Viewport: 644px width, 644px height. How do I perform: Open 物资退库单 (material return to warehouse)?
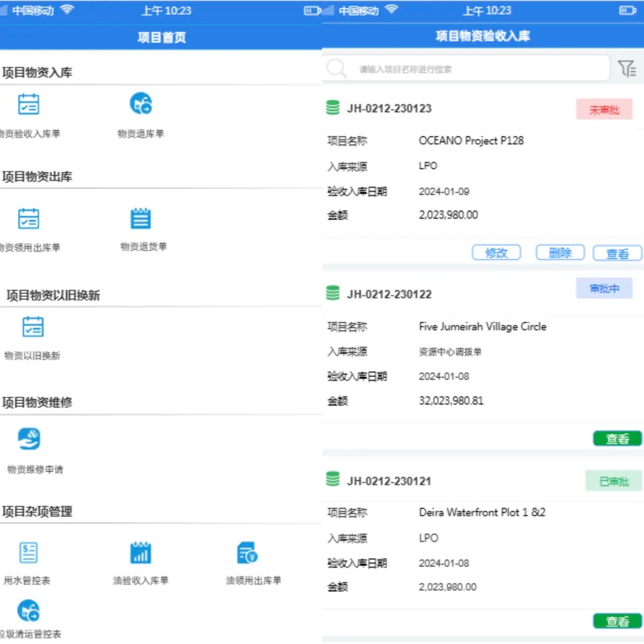(141, 104)
